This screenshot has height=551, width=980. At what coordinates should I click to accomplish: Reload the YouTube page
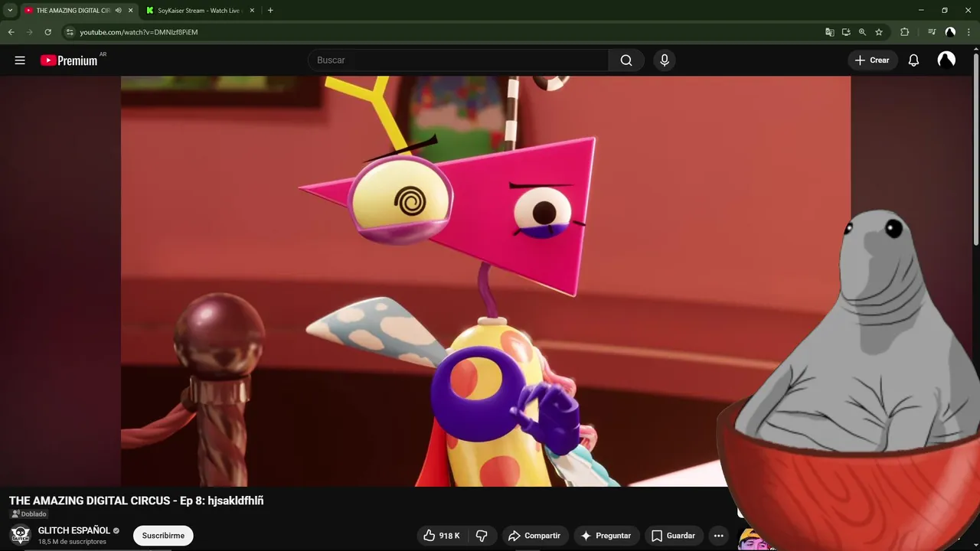47,32
